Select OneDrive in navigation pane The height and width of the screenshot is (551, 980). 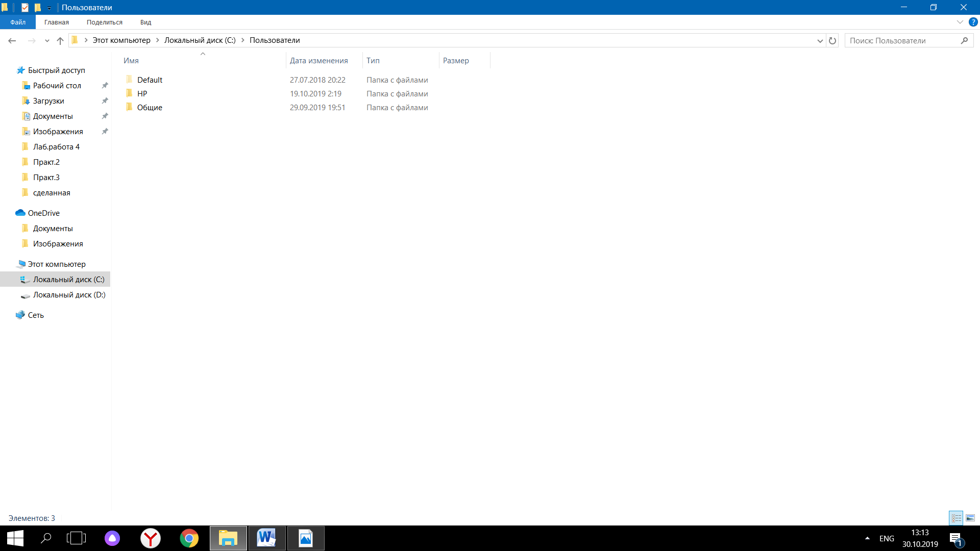[x=43, y=213]
